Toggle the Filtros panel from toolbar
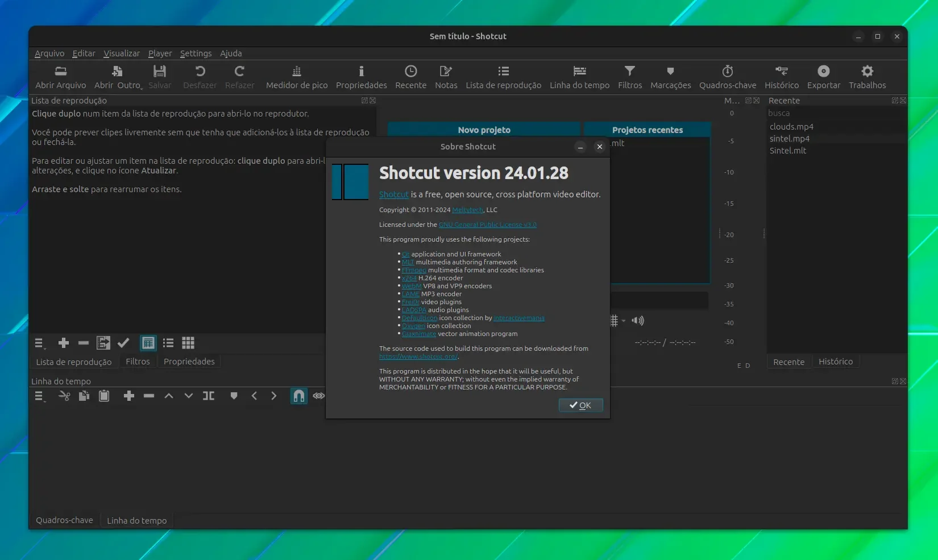938x560 pixels. tap(630, 77)
